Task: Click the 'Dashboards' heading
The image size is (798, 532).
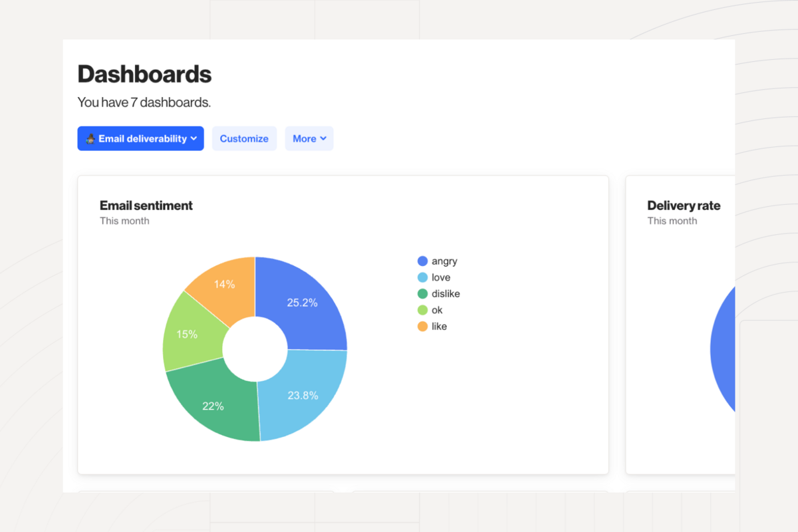Action: coord(144,74)
